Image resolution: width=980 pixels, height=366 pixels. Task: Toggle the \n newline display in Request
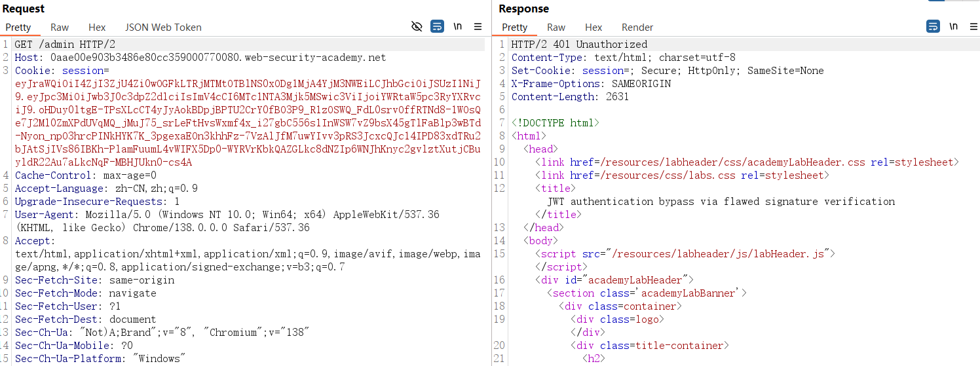point(458,27)
